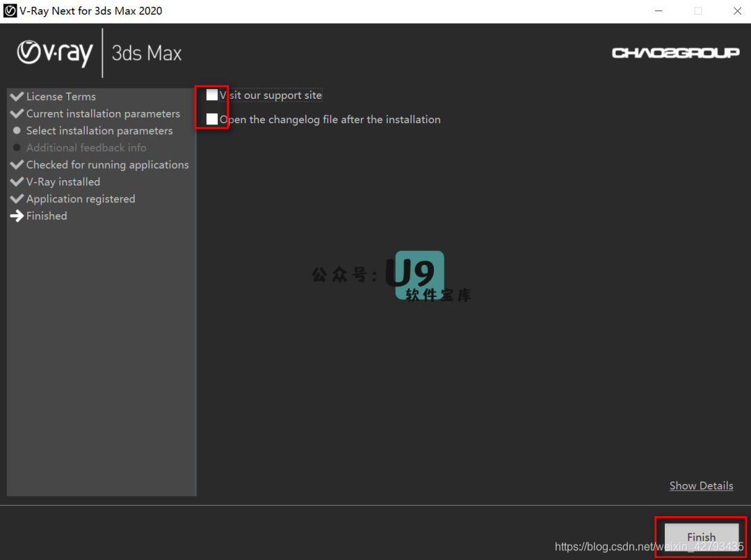Click the Finish button
Viewport: 751px width, 560px height.
701,537
